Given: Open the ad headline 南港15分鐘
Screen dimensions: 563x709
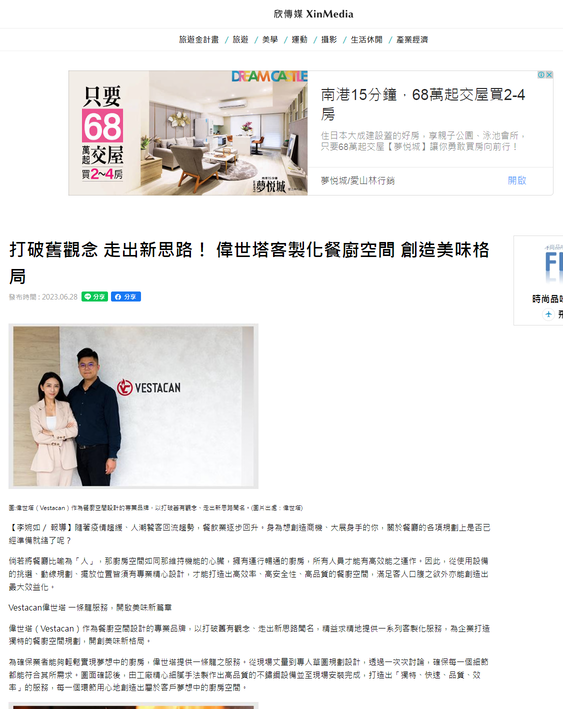Looking at the screenshot, I should point(423,104).
